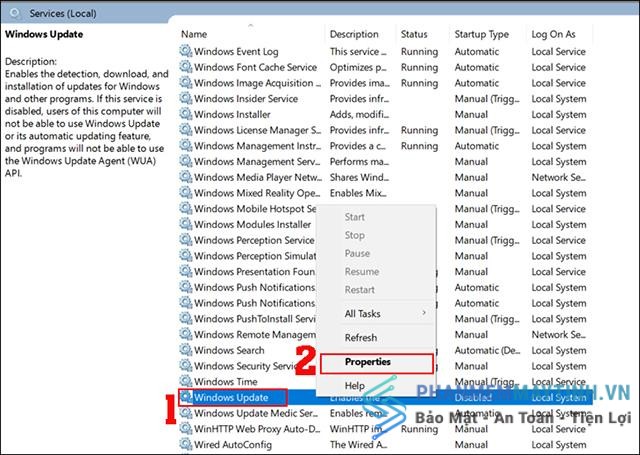The height and width of the screenshot is (455, 640).
Task: Click the gear icon beside Windows Management Serv...
Action: point(186,161)
